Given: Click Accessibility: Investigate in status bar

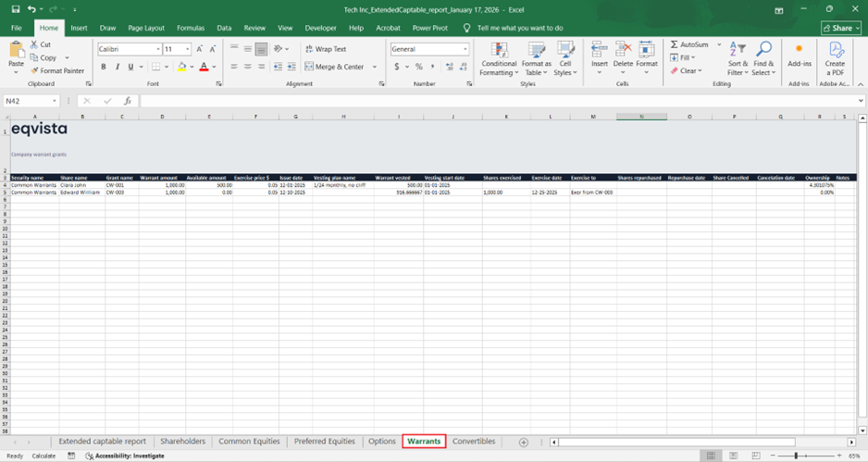Looking at the screenshot, I should click(x=124, y=456).
